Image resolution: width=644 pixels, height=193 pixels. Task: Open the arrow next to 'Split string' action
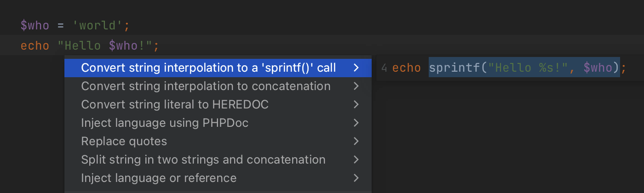tap(356, 159)
